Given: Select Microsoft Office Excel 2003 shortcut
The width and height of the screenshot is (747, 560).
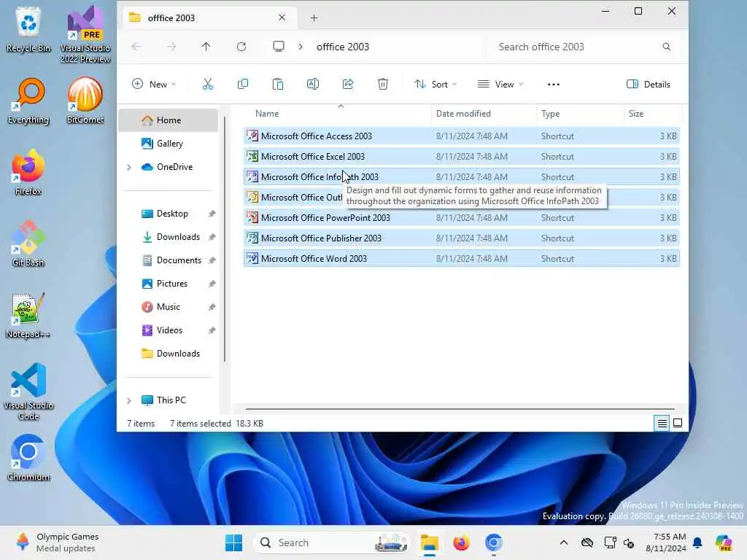Looking at the screenshot, I should pos(461,157).
